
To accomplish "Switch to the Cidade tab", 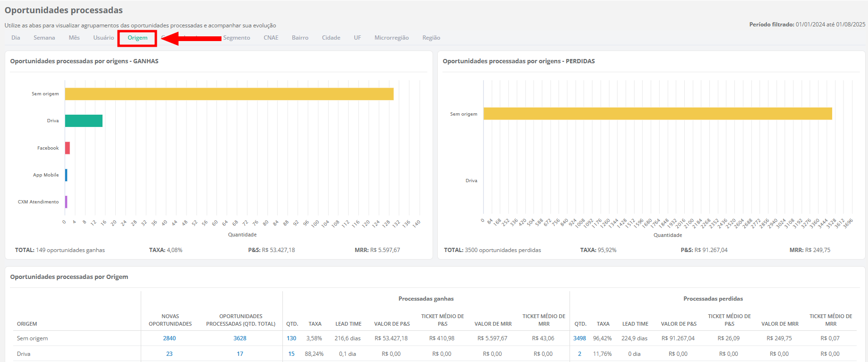I will click(x=331, y=38).
